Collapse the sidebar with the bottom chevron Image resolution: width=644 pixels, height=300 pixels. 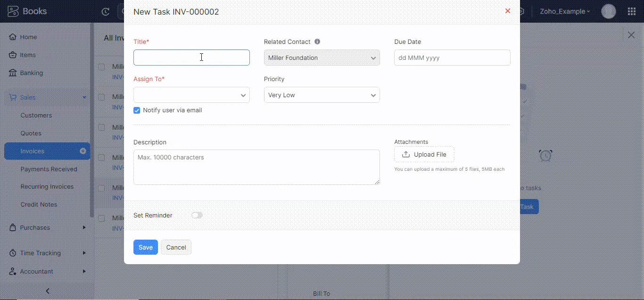47,291
